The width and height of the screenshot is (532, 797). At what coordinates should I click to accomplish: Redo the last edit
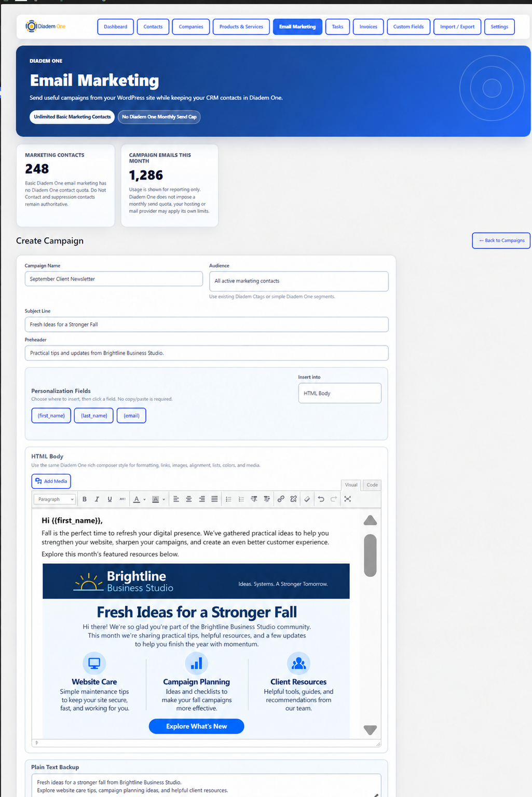point(334,499)
